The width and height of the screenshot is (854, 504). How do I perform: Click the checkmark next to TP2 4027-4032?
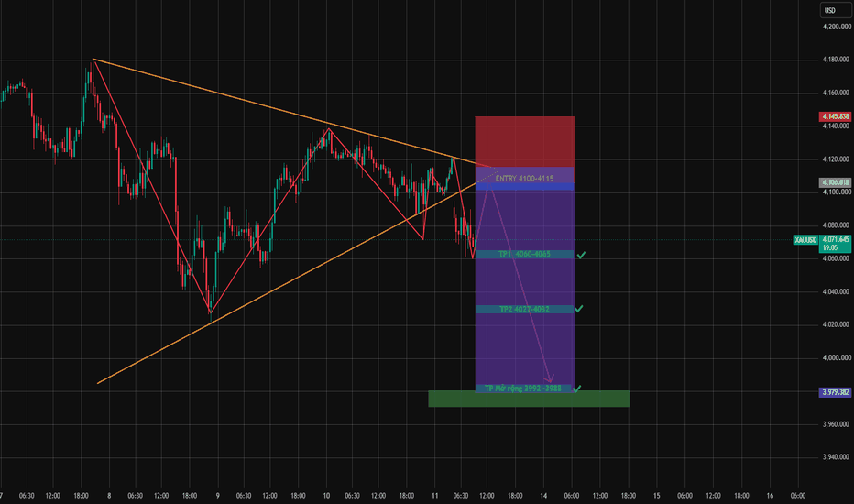tap(579, 309)
